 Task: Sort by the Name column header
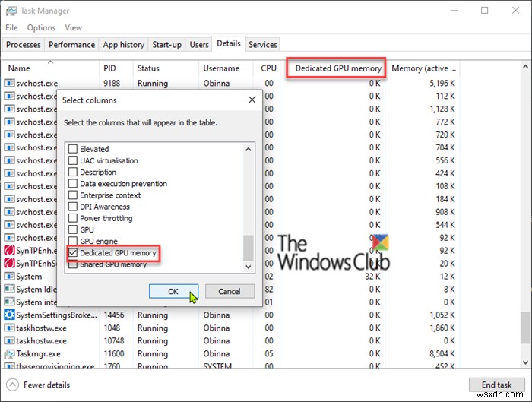[x=51, y=68]
